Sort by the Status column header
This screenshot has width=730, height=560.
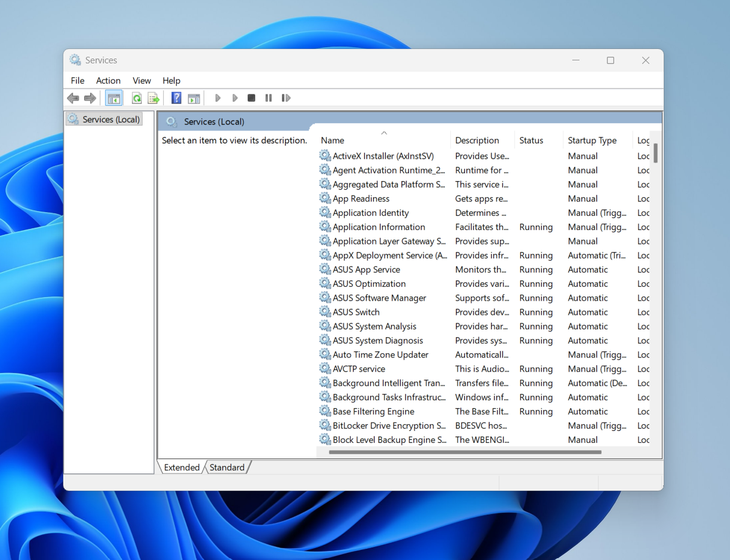(538, 140)
